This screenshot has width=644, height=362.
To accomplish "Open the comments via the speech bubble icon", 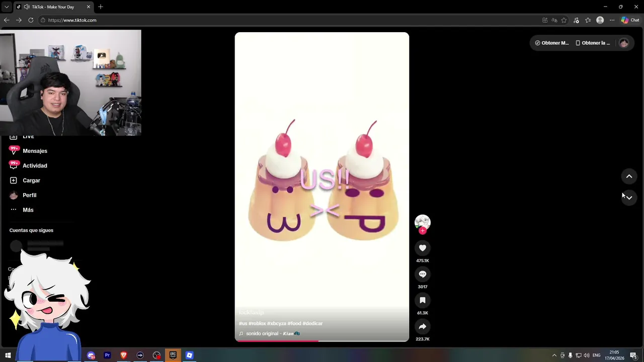I will click(x=423, y=274).
